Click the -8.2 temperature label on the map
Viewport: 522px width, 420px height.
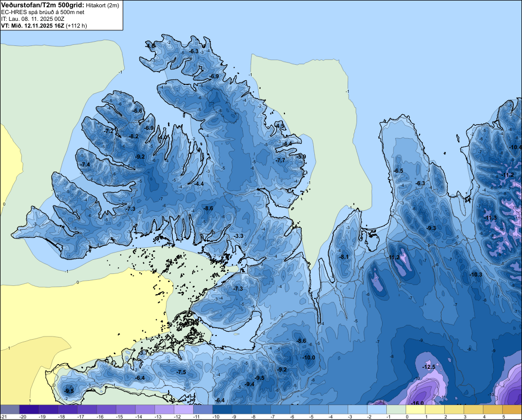(x=134, y=136)
